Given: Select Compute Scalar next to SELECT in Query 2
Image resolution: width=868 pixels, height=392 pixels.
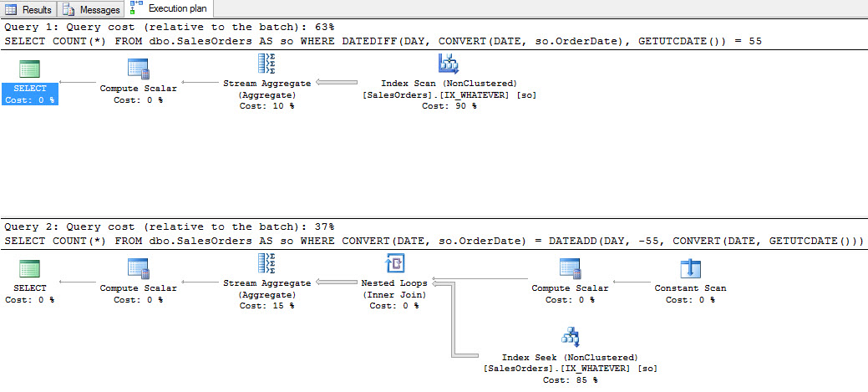Looking at the screenshot, I should [x=138, y=269].
